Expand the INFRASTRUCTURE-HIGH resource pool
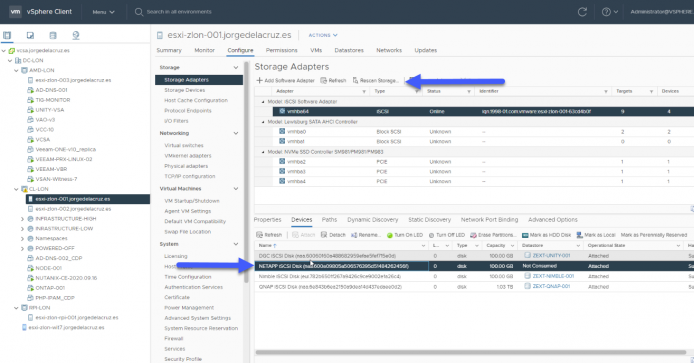 click(x=23, y=219)
